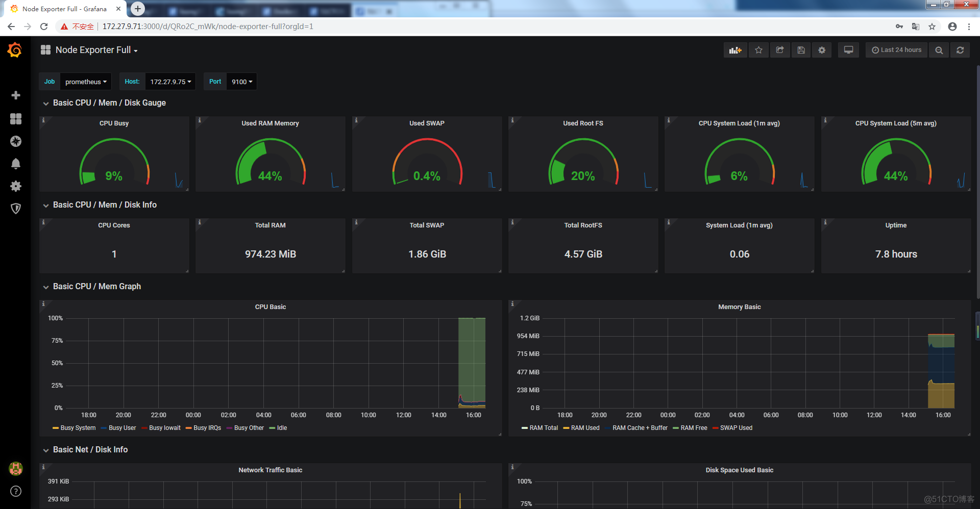Screen dimensions: 980x509
Task: Open the Used Root FS panel title menu
Action: (x=583, y=123)
